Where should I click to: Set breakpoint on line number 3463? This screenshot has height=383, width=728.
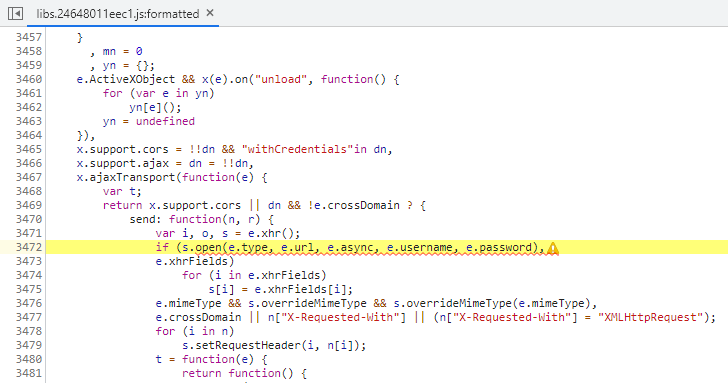[29, 121]
